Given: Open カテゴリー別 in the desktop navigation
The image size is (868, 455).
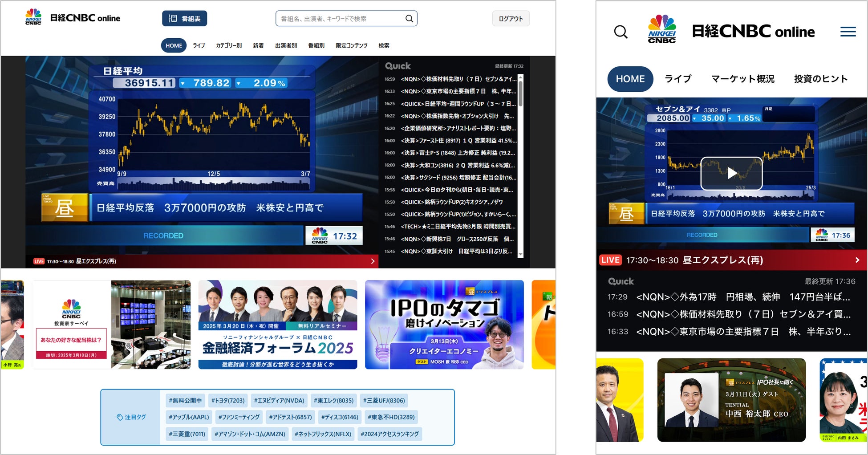Looking at the screenshot, I should pyautogui.click(x=229, y=45).
